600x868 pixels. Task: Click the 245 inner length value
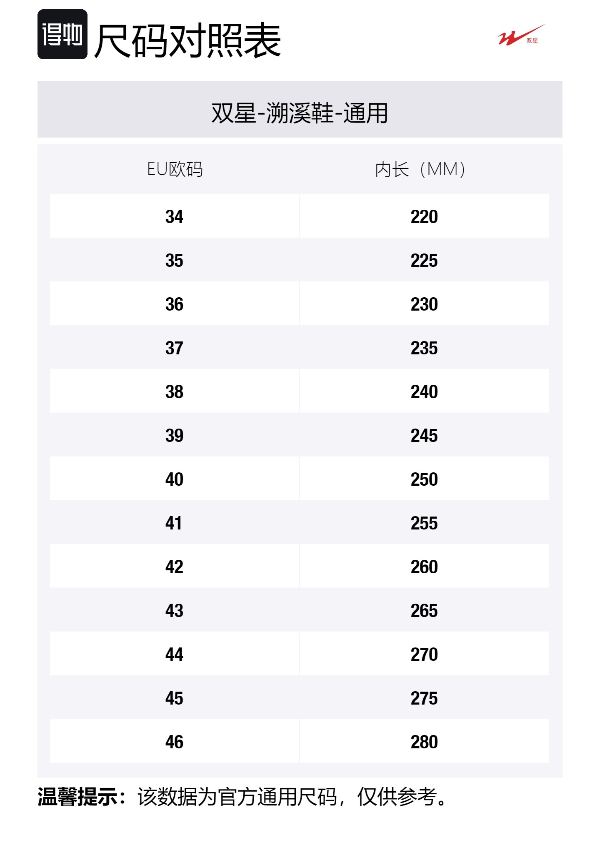424,435
